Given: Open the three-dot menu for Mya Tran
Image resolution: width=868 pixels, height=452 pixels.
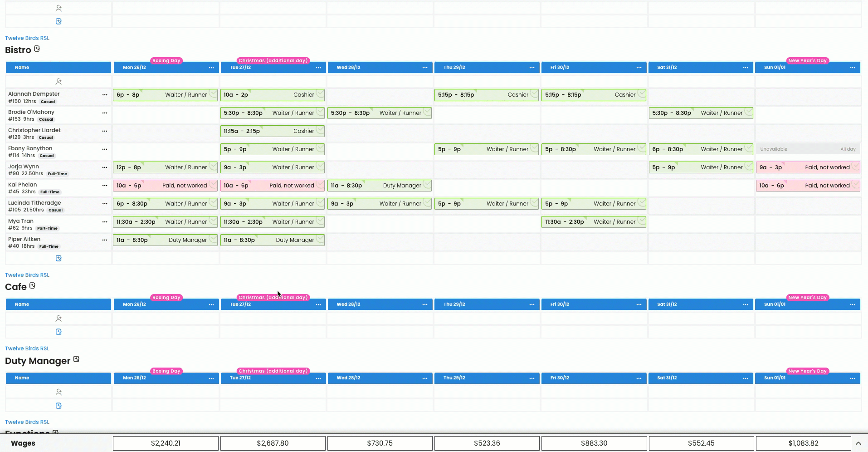Looking at the screenshot, I should click(x=105, y=222).
